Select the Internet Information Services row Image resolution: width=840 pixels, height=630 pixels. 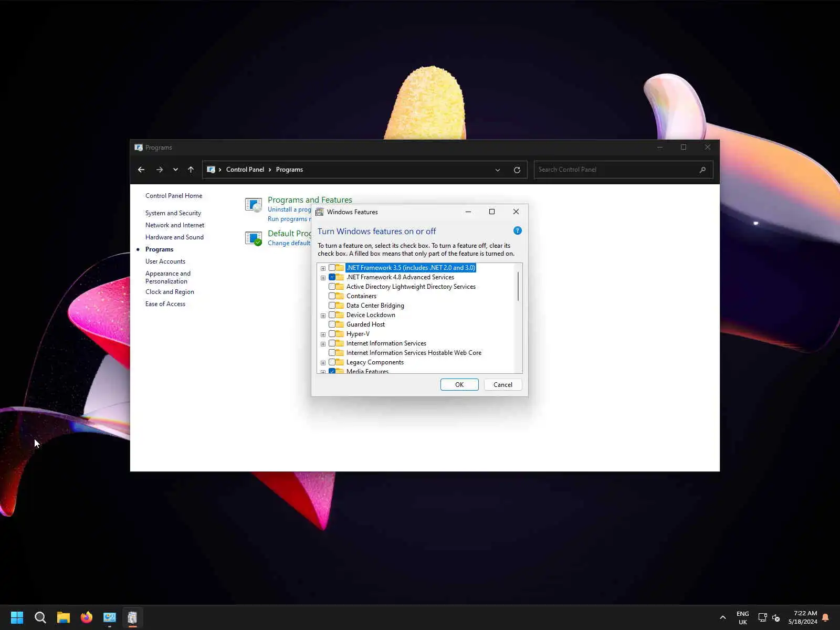[386, 343]
